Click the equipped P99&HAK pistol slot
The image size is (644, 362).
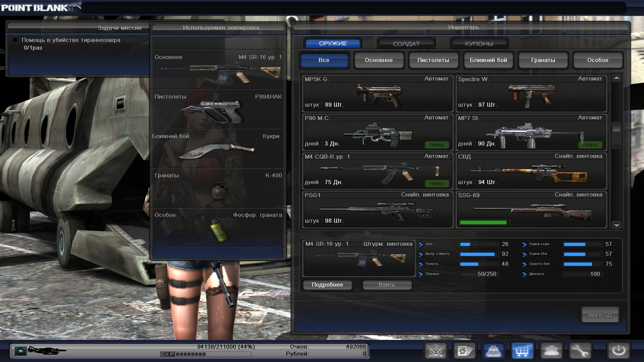tap(218, 109)
